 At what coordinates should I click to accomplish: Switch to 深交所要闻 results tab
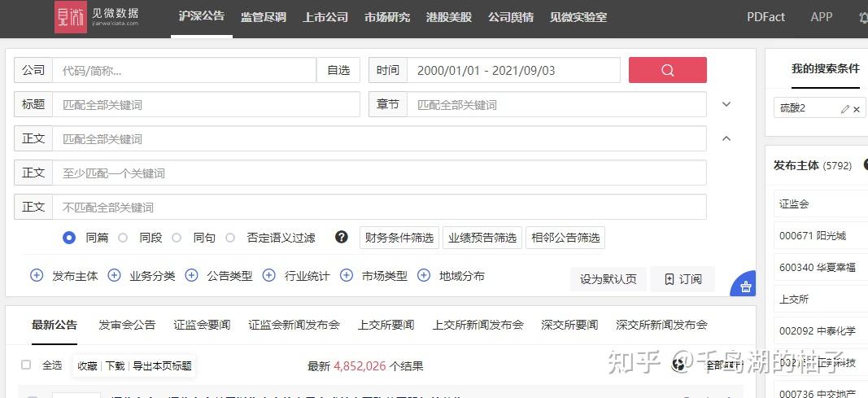pyautogui.click(x=569, y=325)
